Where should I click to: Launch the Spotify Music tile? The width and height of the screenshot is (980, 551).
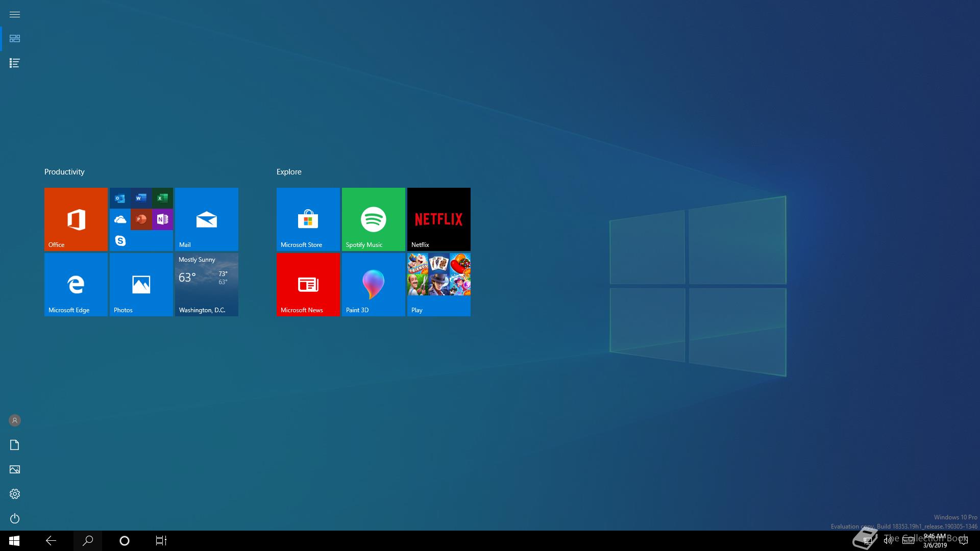(373, 219)
